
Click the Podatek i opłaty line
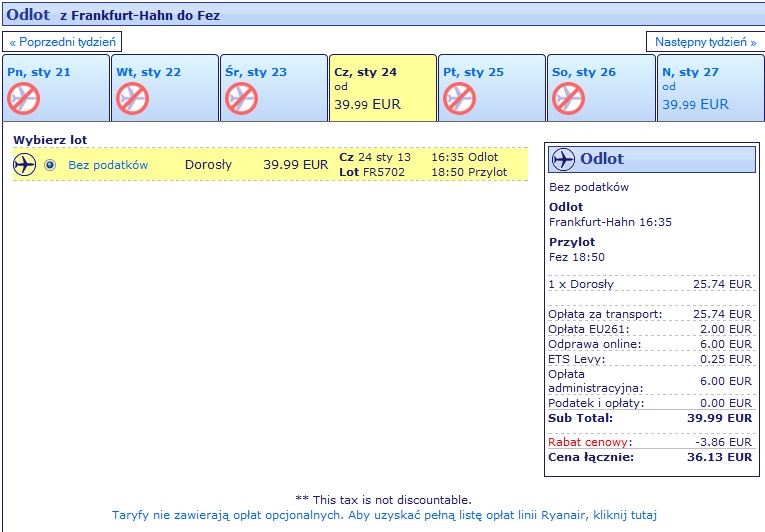(x=650, y=403)
